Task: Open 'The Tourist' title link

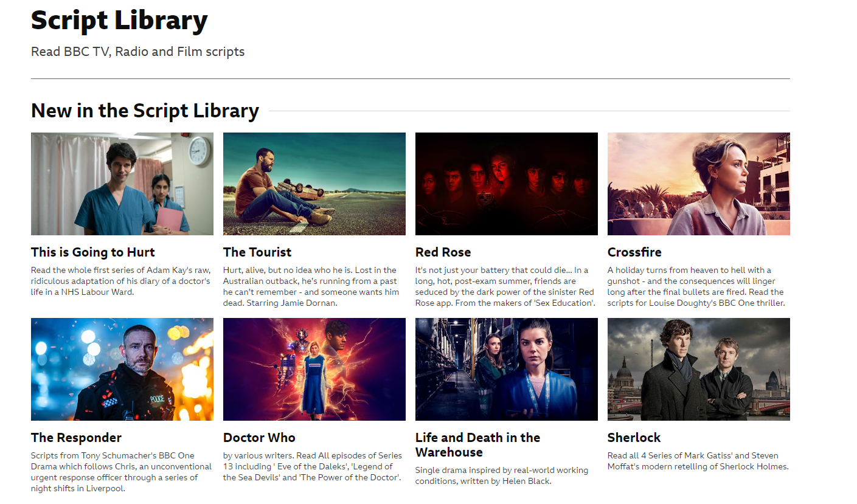Action: (x=257, y=252)
